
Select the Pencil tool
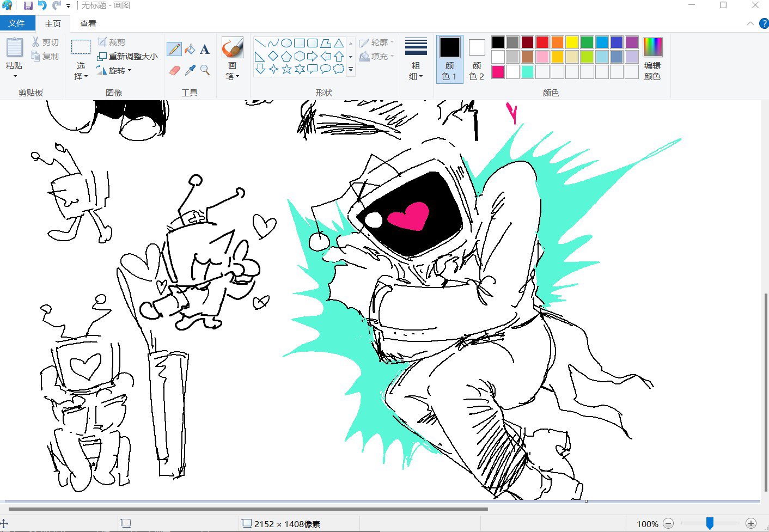tap(174, 49)
